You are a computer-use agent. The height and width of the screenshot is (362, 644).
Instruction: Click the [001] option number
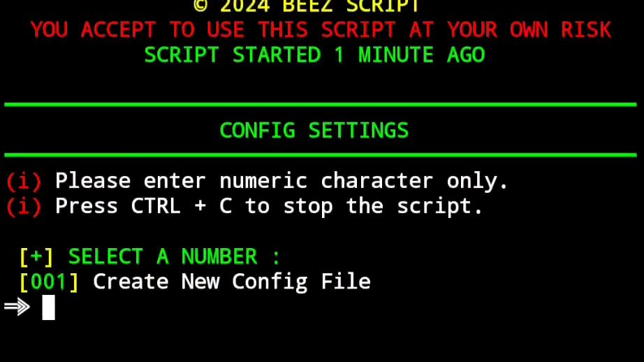[49, 282]
